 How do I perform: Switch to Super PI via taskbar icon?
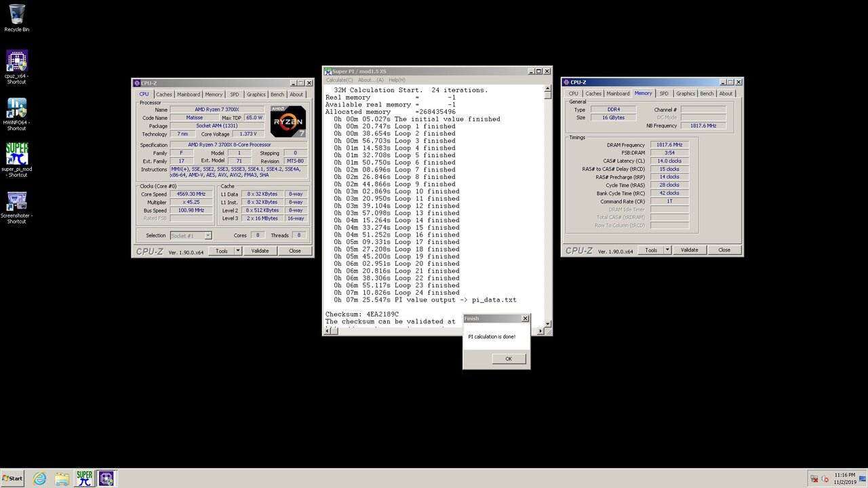pyautogui.click(x=84, y=479)
